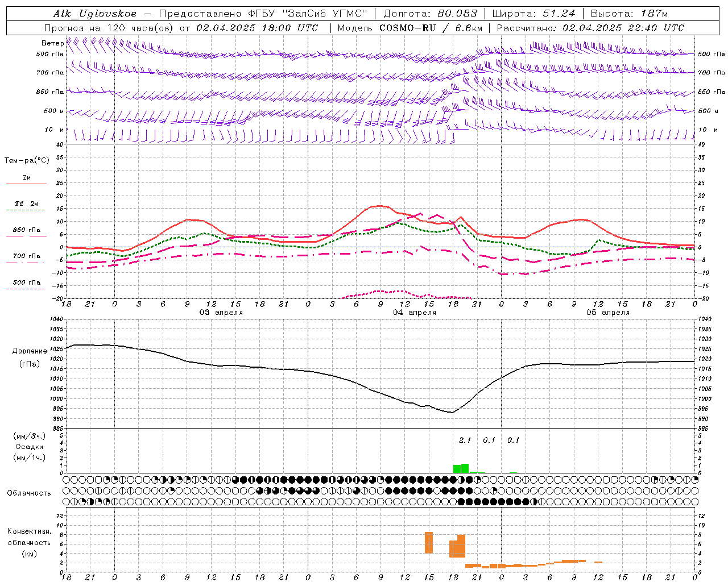The image size is (728, 582).
Task: Click the latitude value Широта: 51.24
Action: point(533,14)
